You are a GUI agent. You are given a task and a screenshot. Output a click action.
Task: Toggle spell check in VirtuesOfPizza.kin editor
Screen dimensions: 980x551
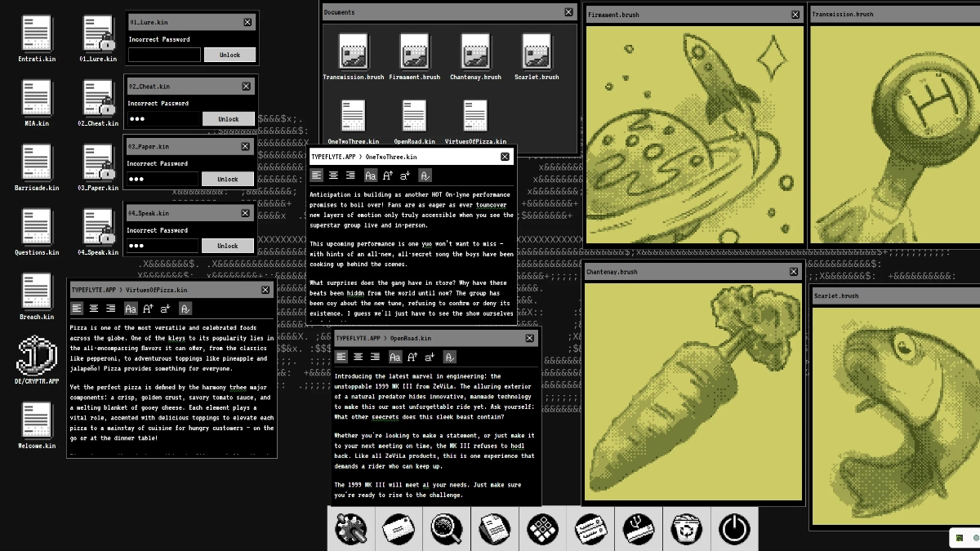(185, 309)
